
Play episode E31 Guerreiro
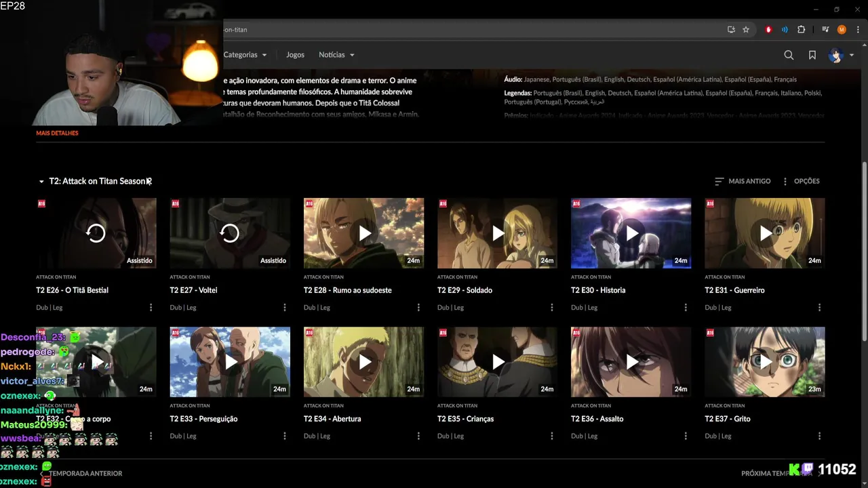pyautogui.click(x=765, y=233)
